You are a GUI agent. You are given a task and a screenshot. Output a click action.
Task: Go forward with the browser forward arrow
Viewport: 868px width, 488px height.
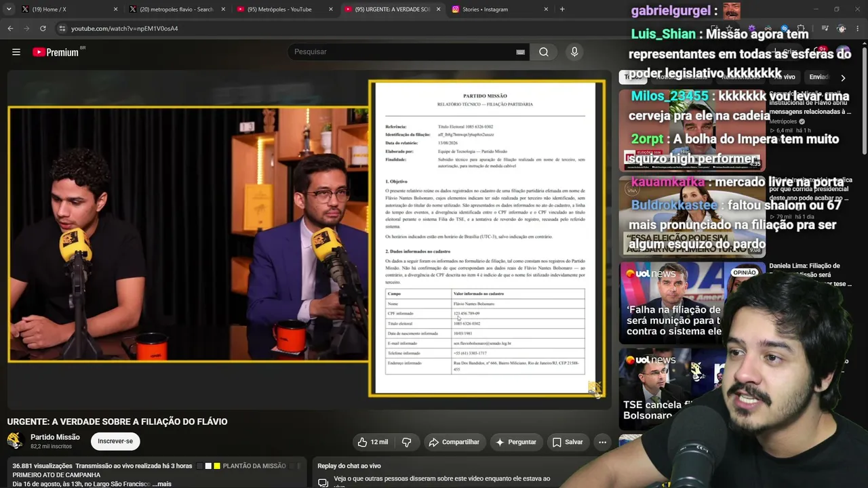tap(26, 28)
